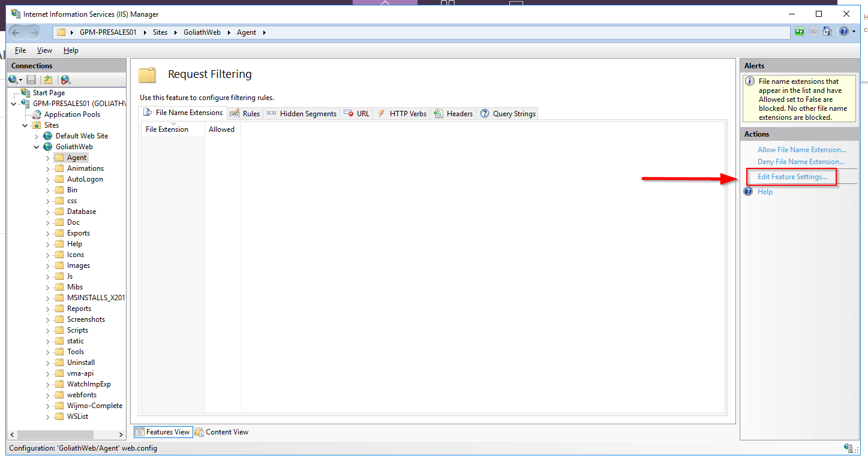Save current connections with the floppy disk icon
Viewport: 868px width, 462px height.
click(31, 79)
